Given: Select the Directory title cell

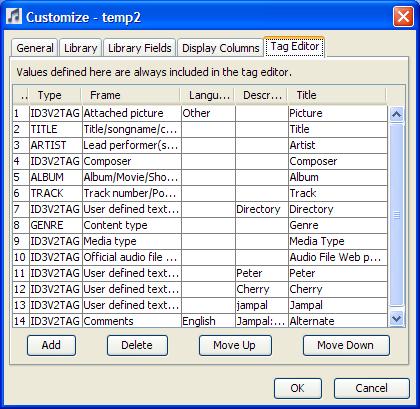Looking at the screenshot, I should [x=338, y=209].
